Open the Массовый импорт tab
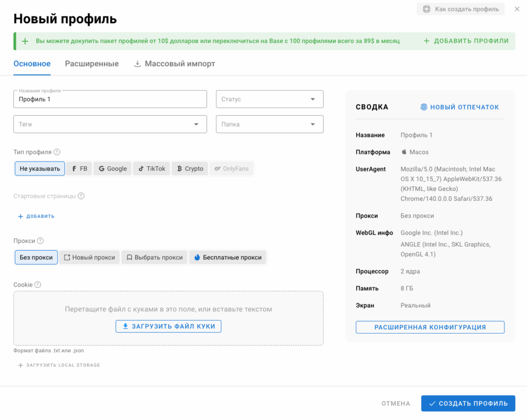The image size is (527, 420). 174,64
